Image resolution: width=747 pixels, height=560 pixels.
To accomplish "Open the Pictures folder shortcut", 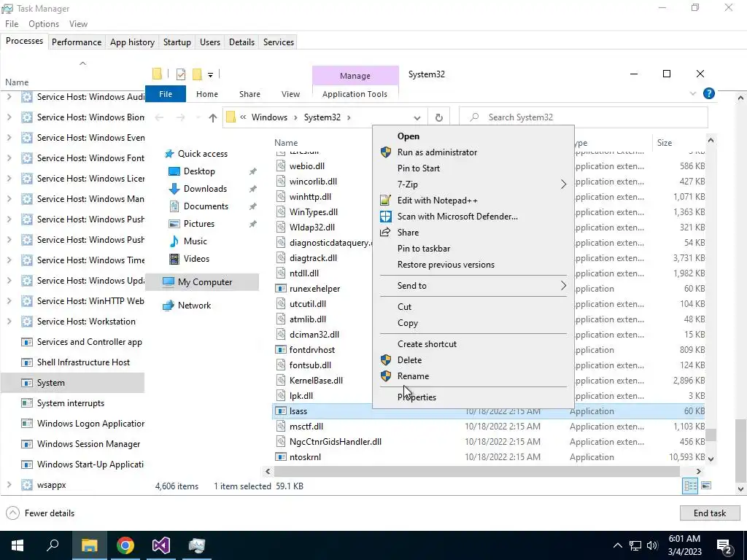I will [x=198, y=224].
